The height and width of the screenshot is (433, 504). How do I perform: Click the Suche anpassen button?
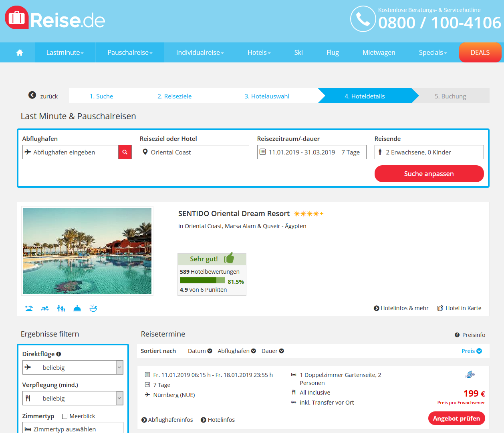pos(429,174)
